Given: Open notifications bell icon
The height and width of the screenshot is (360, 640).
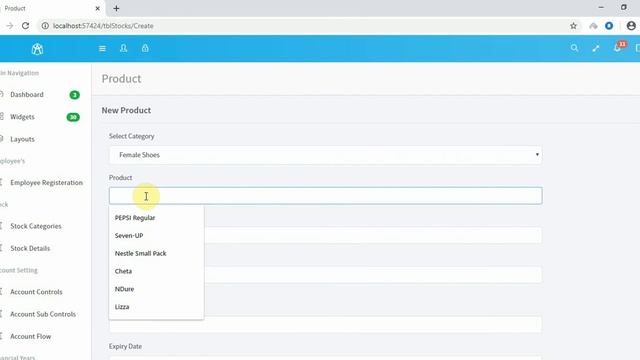Looking at the screenshot, I should (617, 48).
